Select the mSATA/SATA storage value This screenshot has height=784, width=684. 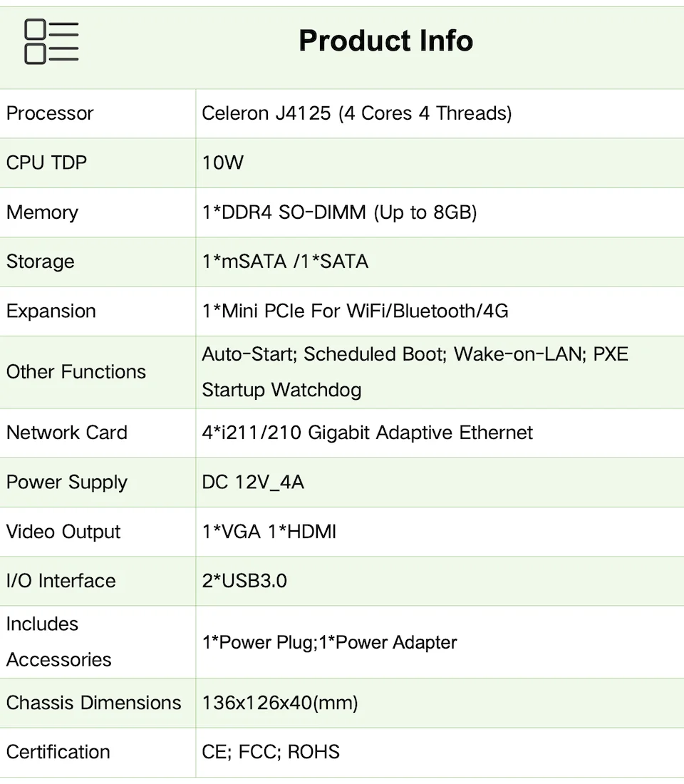285,262
